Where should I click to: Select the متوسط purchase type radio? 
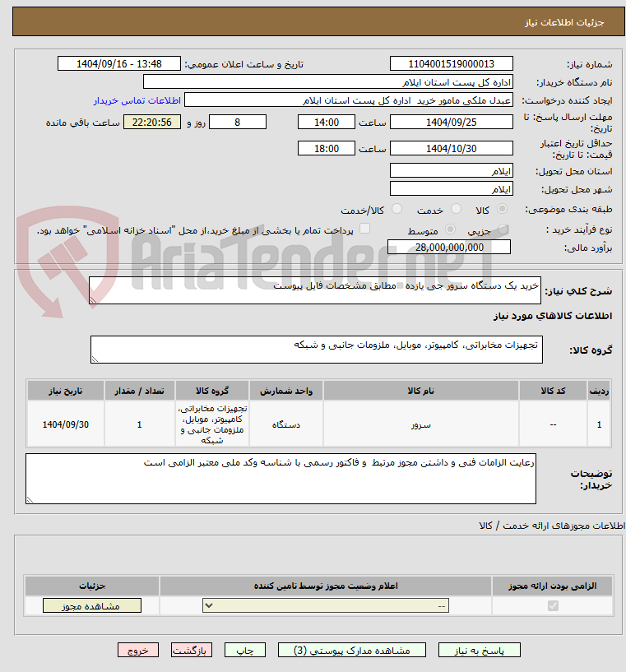coord(450,229)
